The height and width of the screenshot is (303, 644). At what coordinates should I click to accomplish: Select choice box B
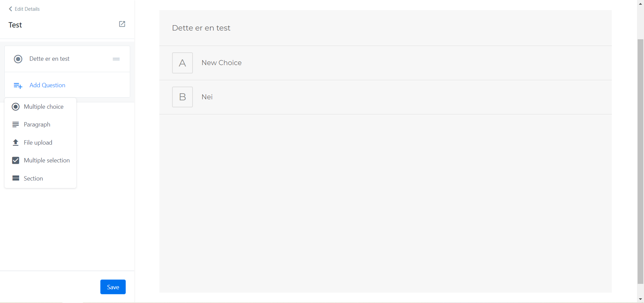182,97
